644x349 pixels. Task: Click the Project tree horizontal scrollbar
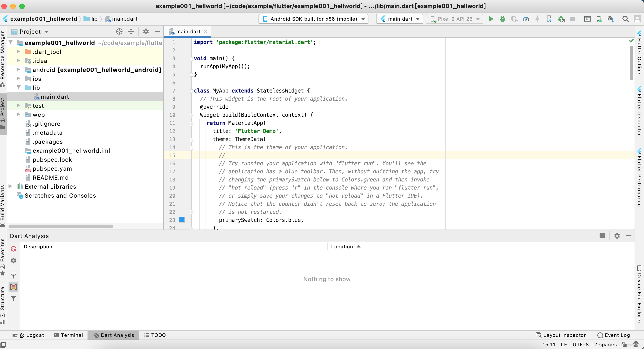pos(61,226)
